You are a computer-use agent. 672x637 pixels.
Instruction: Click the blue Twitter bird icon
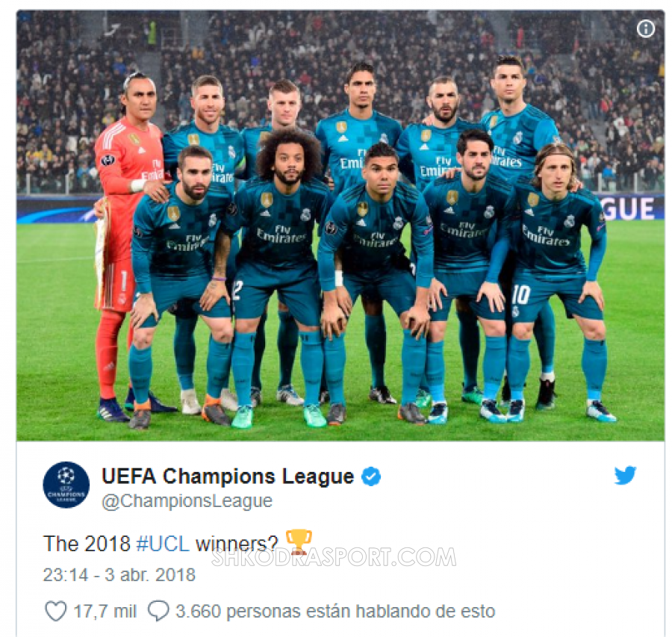(x=625, y=476)
